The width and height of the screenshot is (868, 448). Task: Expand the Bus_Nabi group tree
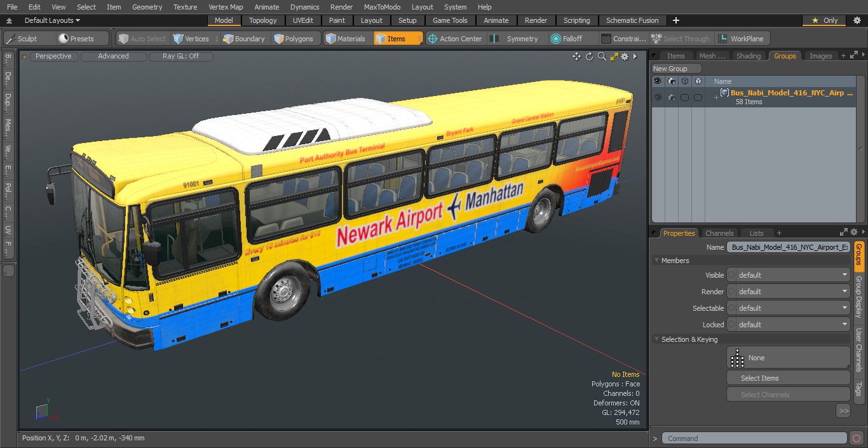click(x=716, y=97)
